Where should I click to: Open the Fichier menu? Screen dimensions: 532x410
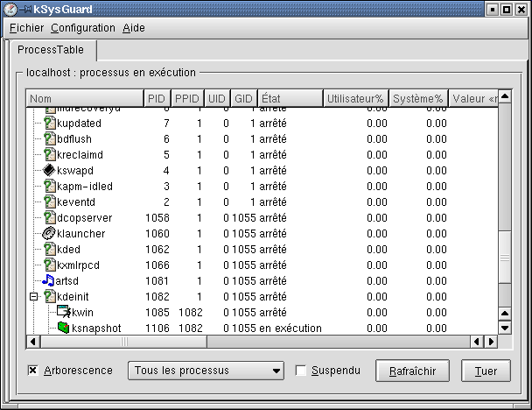(26, 28)
